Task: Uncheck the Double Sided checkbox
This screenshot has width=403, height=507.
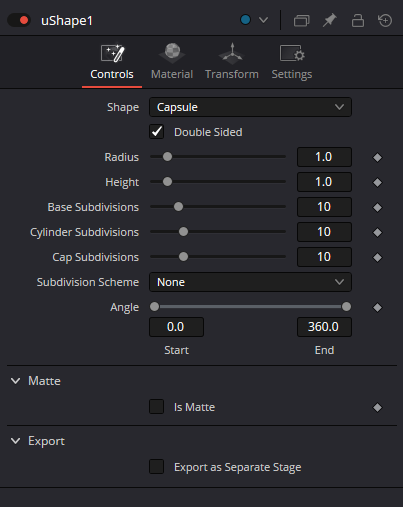Action: (157, 132)
